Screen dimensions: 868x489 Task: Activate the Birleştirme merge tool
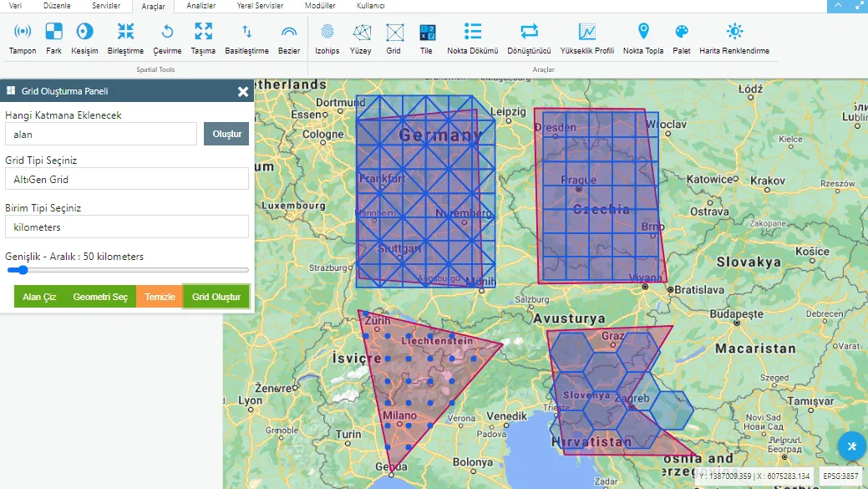coord(125,38)
